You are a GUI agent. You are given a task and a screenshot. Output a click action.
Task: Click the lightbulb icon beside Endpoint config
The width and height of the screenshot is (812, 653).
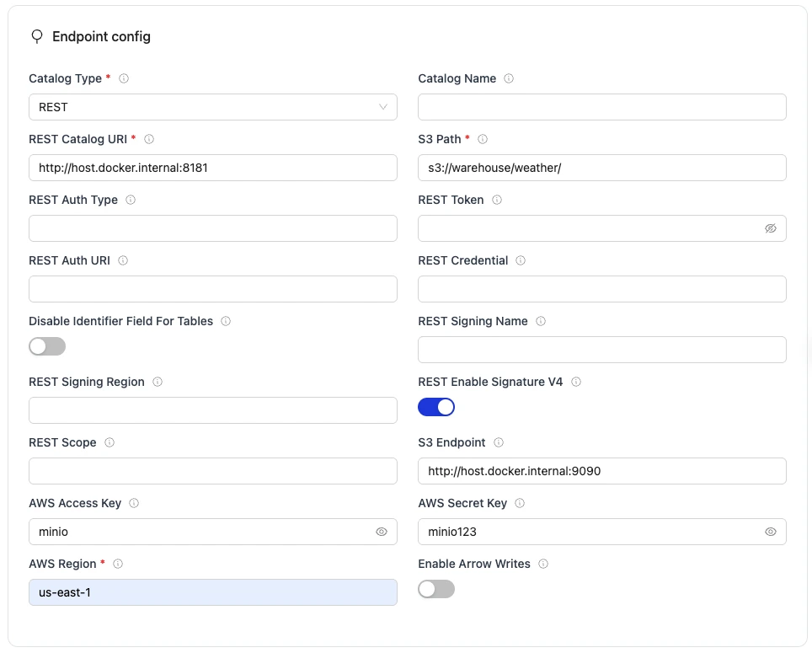(x=35, y=36)
